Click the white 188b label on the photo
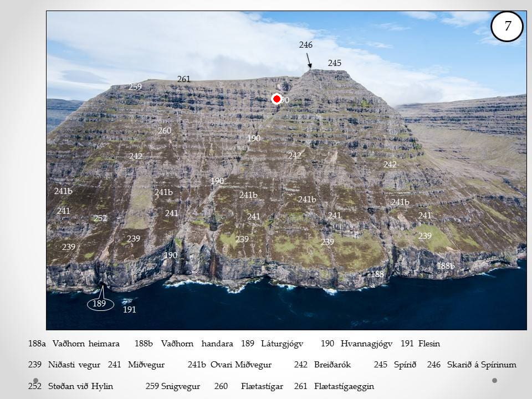Screen dimensions: 532x399 446,266
